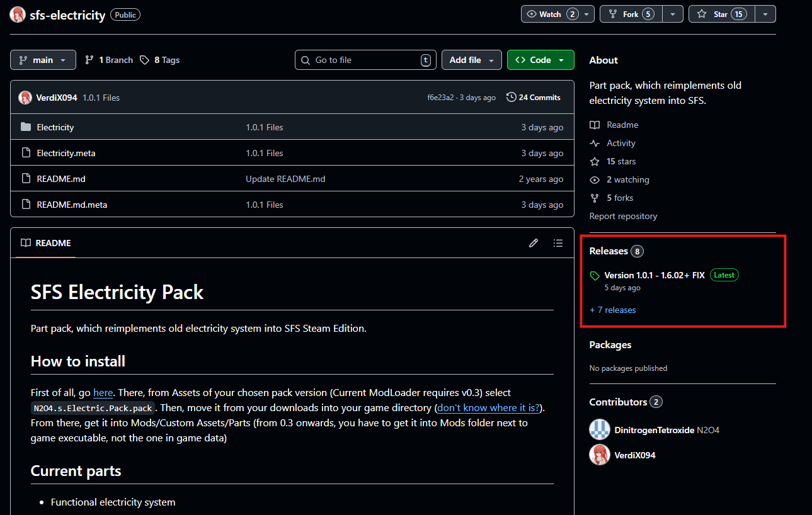Image resolution: width=812 pixels, height=515 pixels.
Task: Open the '+ 7 releases' link
Action: [612, 310]
